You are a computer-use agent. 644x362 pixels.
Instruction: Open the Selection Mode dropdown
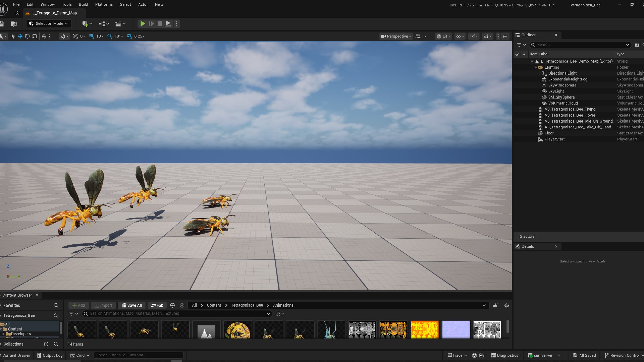click(49, 23)
